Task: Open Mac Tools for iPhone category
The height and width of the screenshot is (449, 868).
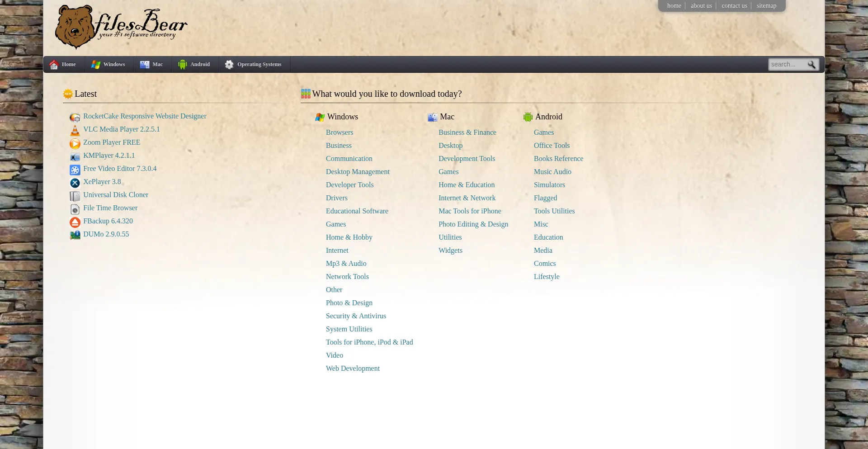Action: tap(470, 211)
